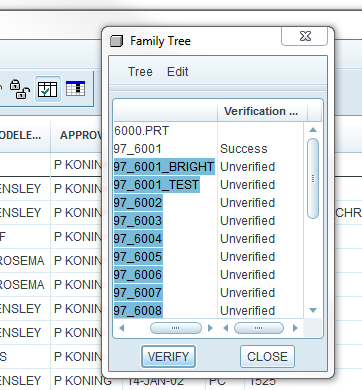Screen dimensions: 362x390
Task: Select the 97_6003 instance row
Action: click(x=138, y=221)
